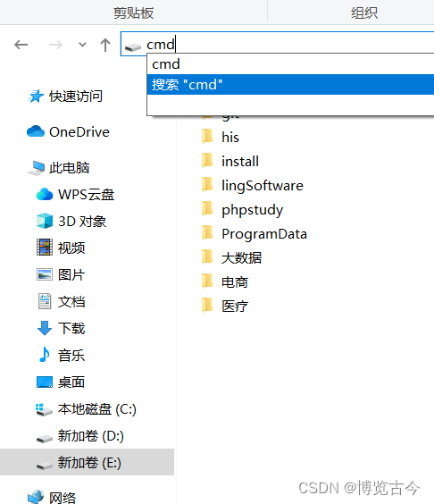Click the 本地磁盘 (C:) drive icon
Viewport: 434px width, 504px height.
coord(44,410)
